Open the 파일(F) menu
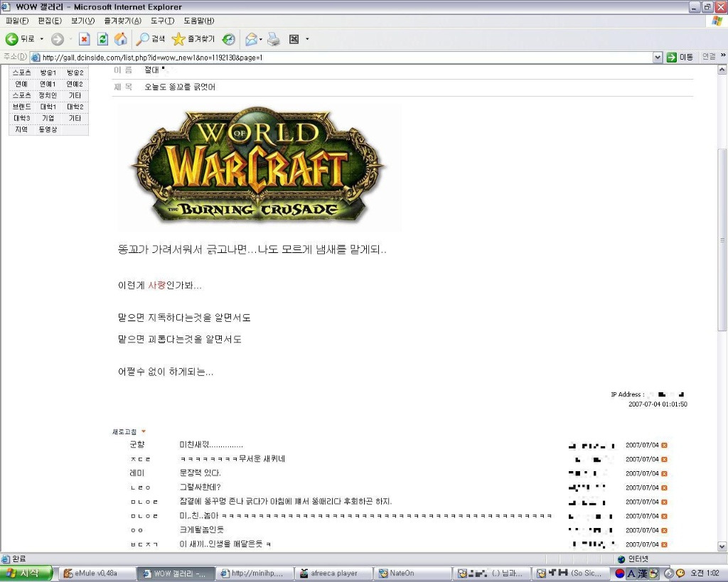 click(x=17, y=21)
